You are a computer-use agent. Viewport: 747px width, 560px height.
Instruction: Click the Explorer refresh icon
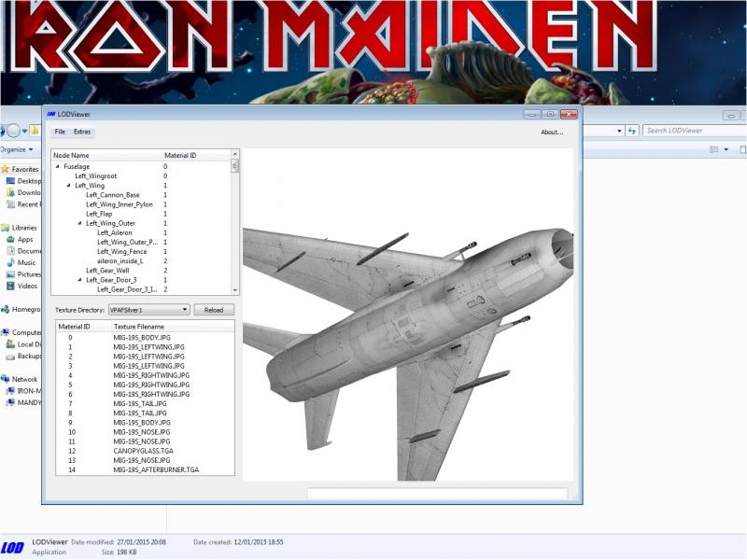[632, 131]
